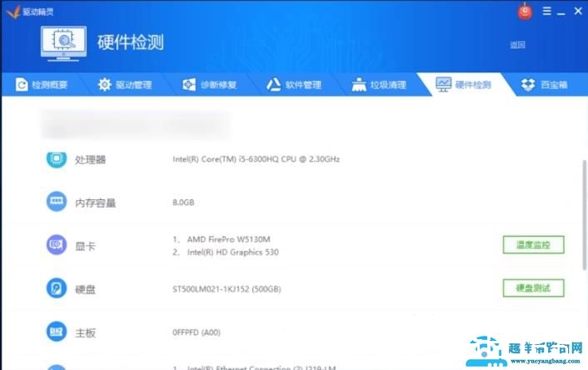Open the hamburger main menu
This screenshot has height=370, width=588.
[546, 12]
